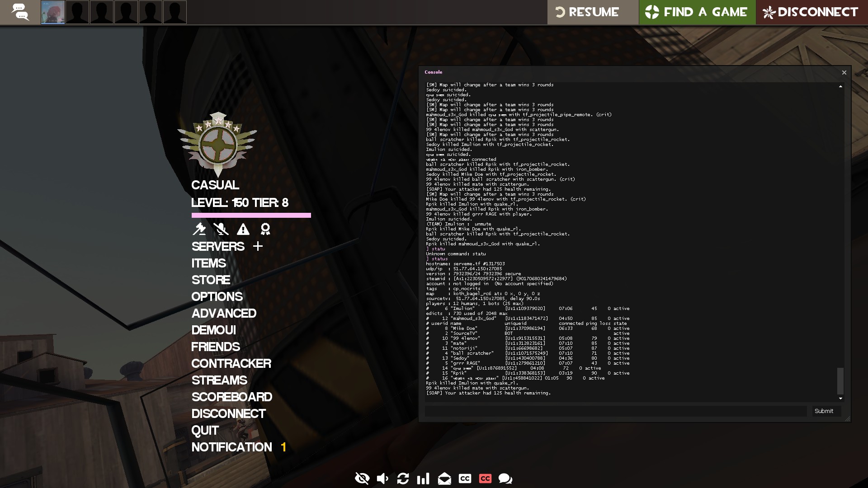
Task: Toggle the speaker sound icon in bottom bar
Action: tap(382, 479)
